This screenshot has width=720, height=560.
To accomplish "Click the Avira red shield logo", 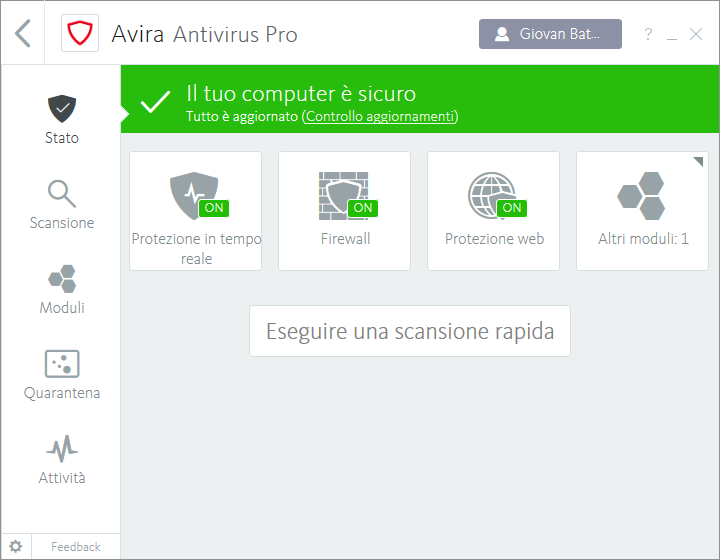I will click(78, 34).
